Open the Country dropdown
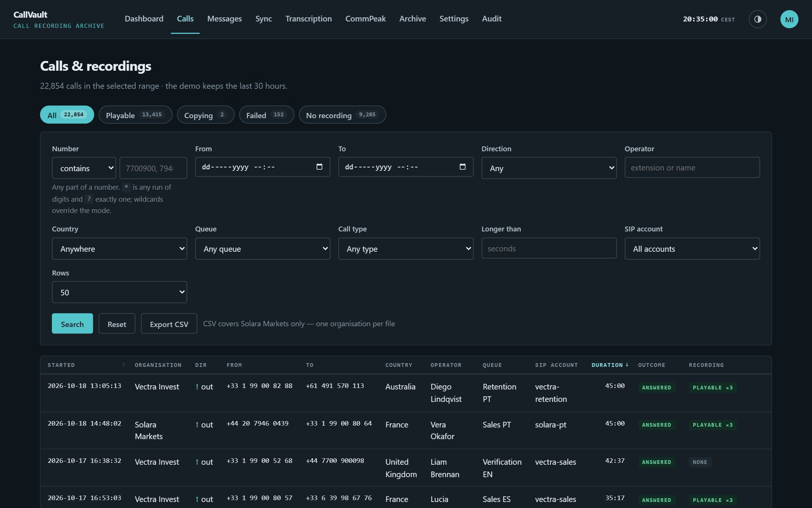This screenshot has width=812, height=508. [x=119, y=248]
